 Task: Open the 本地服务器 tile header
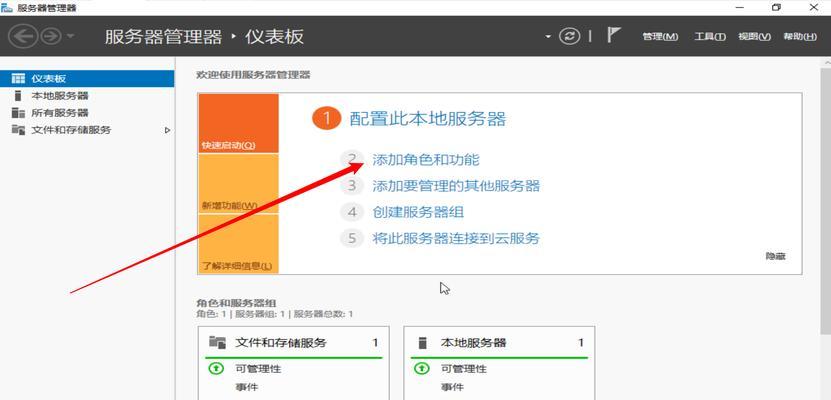coord(499,342)
